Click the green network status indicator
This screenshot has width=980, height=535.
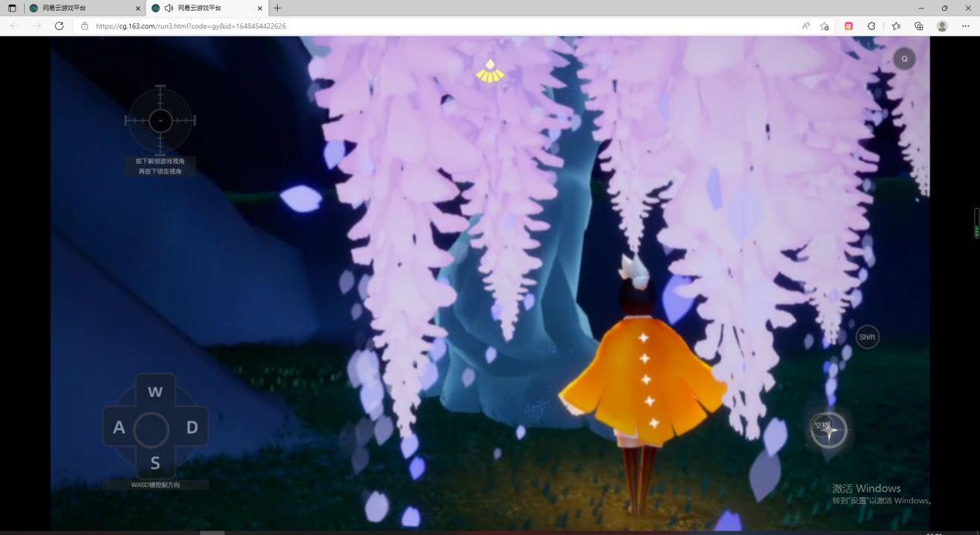(976, 224)
